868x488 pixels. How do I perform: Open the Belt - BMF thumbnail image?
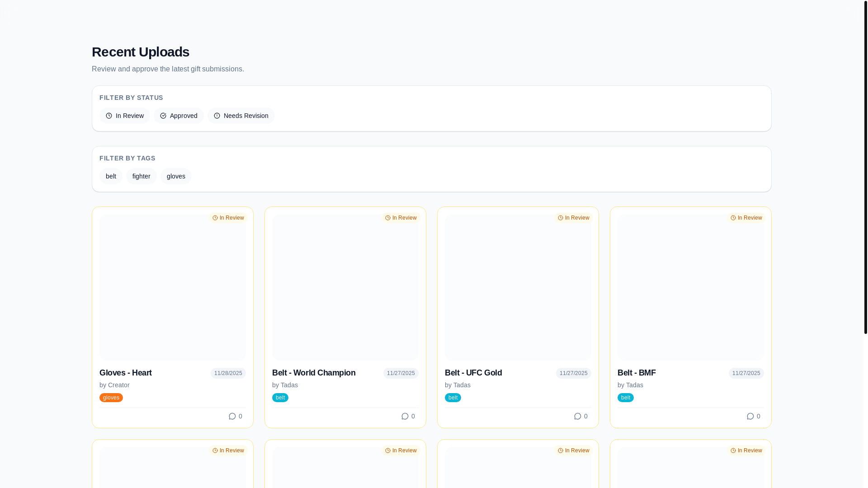tap(691, 287)
